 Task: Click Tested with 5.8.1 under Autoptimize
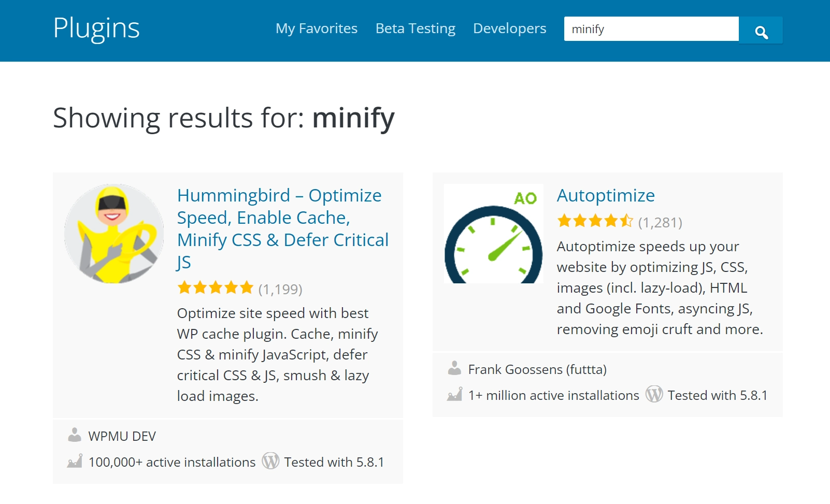click(x=718, y=395)
